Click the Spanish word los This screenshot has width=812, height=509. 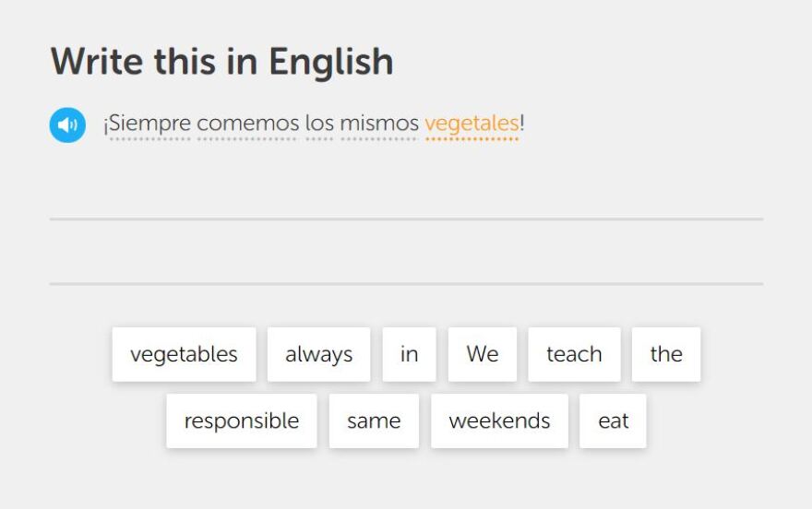[319, 124]
